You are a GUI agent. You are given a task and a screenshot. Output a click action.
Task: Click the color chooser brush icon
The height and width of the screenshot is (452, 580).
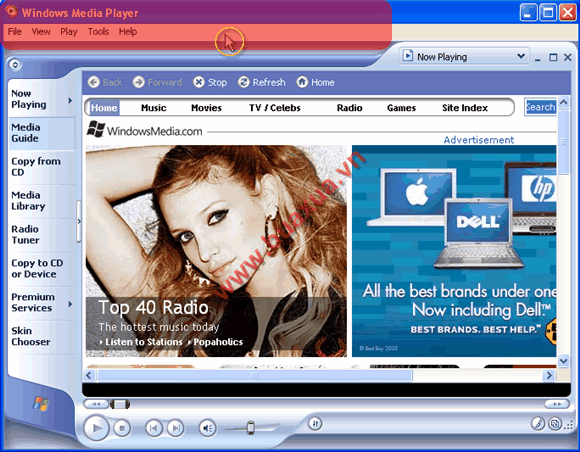pos(538,423)
